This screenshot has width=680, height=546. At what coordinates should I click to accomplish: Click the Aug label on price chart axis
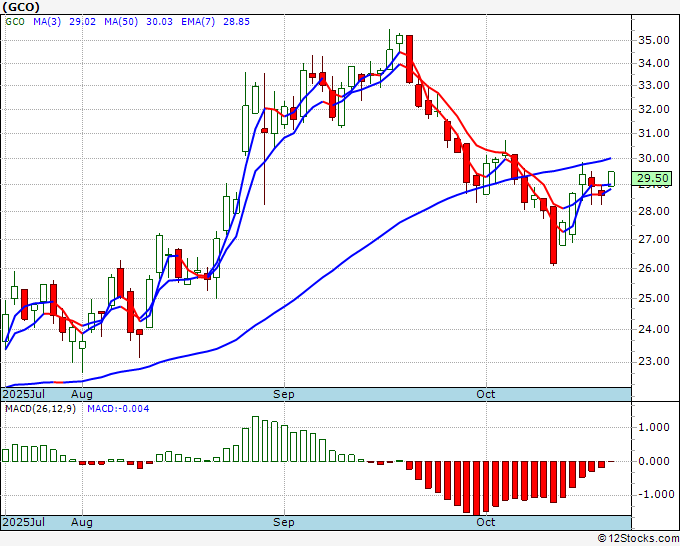click(82, 394)
